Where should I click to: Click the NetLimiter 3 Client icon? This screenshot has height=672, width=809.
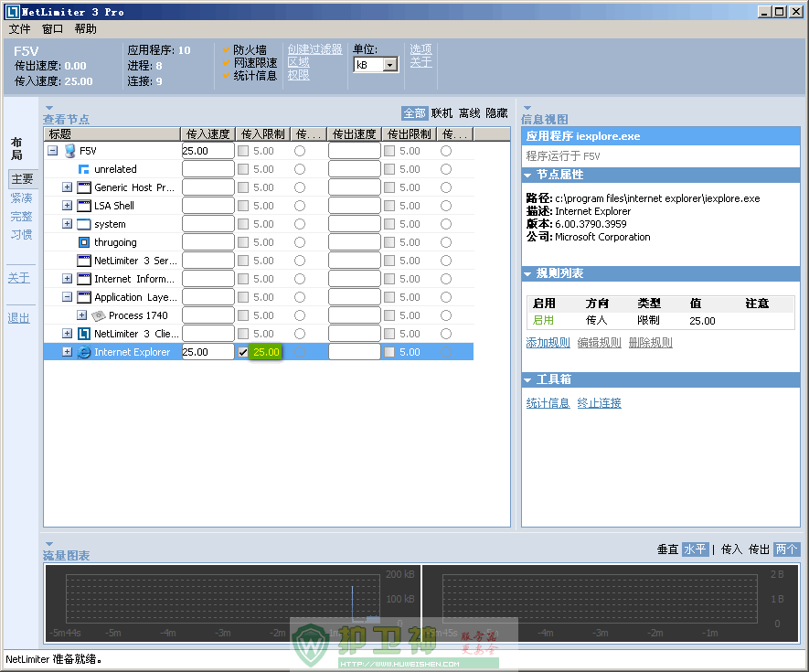[x=84, y=334]
